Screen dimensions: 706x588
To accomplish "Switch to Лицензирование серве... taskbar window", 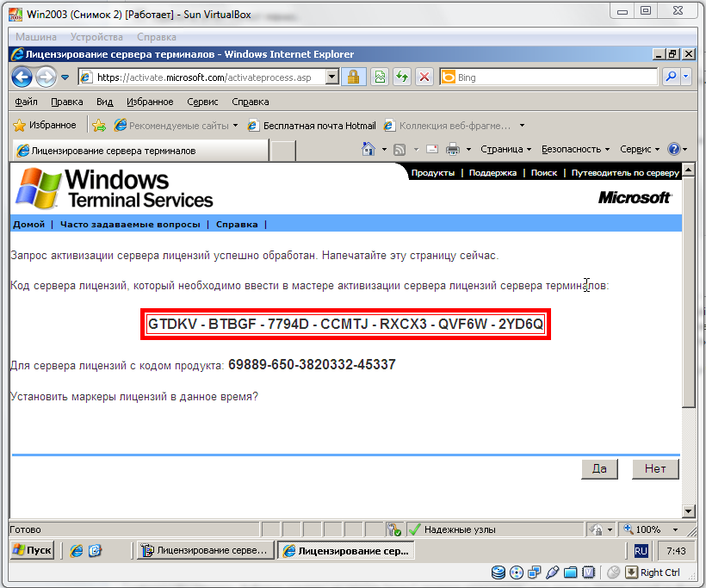I will 206,550.
